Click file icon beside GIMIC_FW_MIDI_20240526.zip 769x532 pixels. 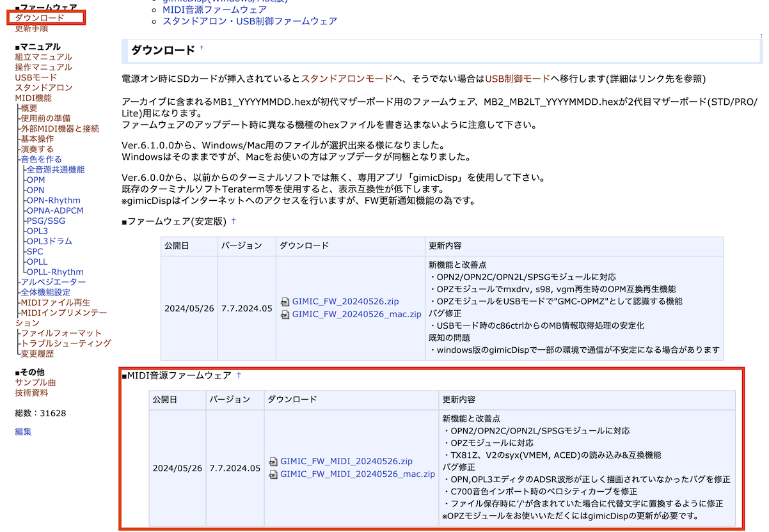(x=274, y=462)
